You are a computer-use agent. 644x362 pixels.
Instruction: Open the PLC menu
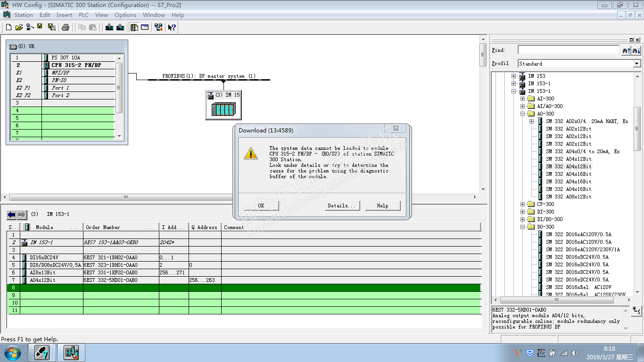click(x=83, y=15)
